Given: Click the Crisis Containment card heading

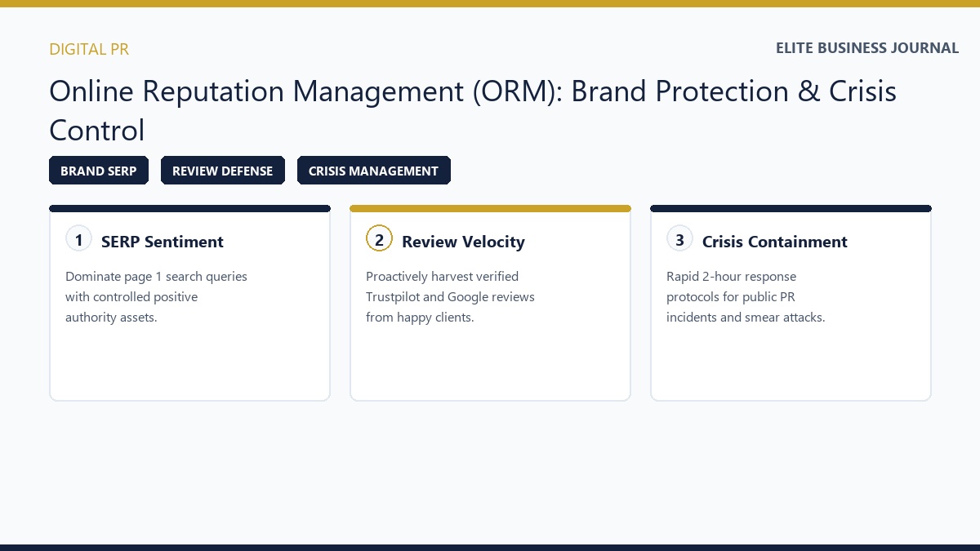Looking at the screenshot, I should click(x=775, y=242).
